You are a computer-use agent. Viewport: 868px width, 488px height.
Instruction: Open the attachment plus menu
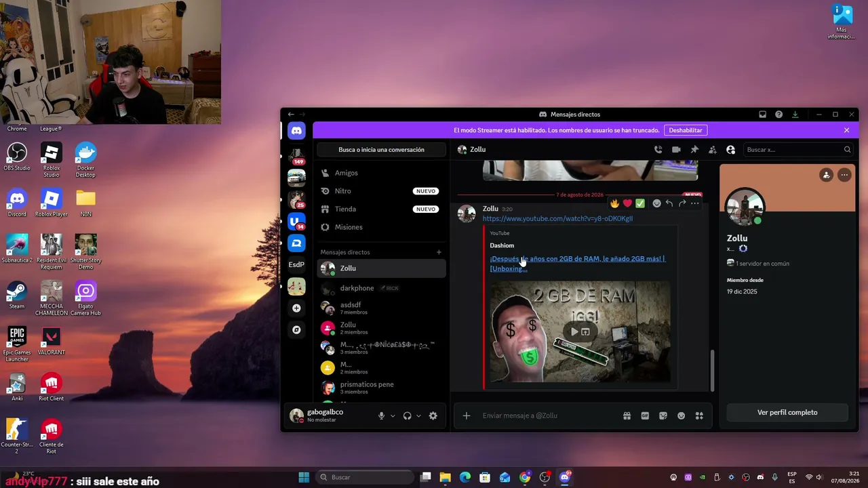tap(467, 416)
